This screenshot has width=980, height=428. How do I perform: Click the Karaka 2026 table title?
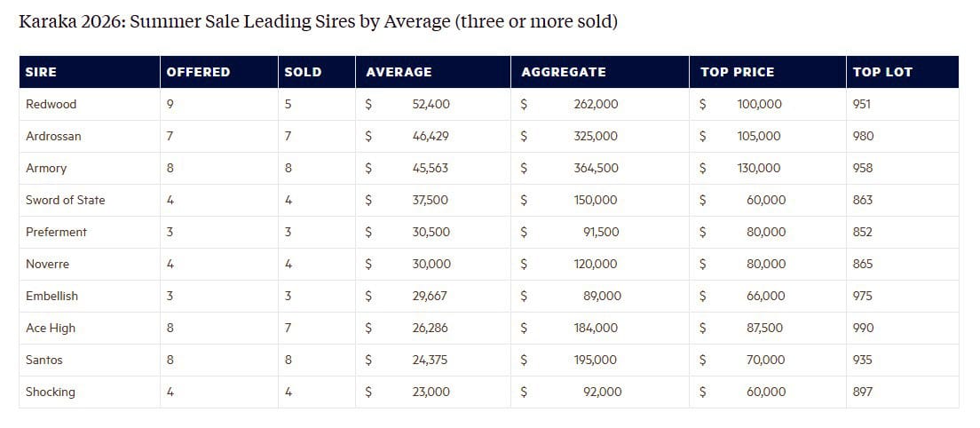(x=318, y=20)
